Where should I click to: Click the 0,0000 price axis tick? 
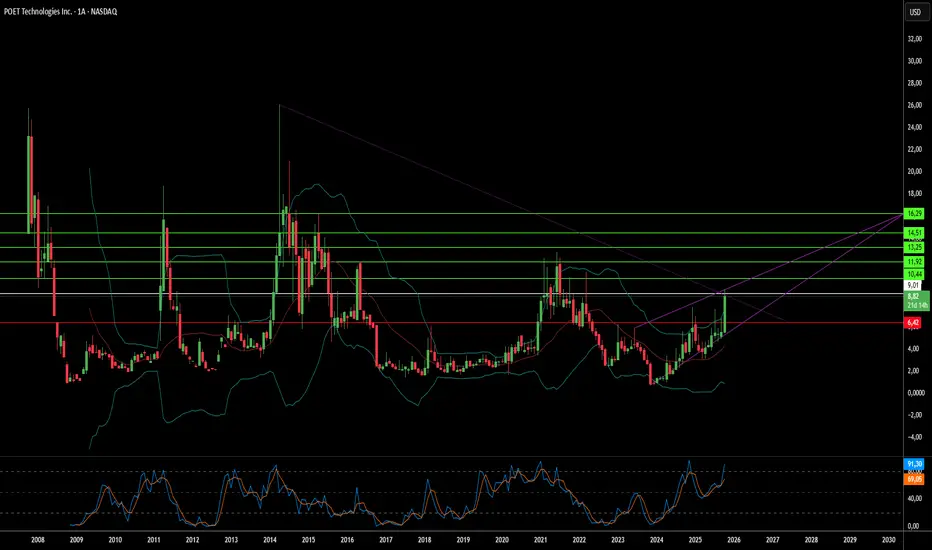click(916, 393)
